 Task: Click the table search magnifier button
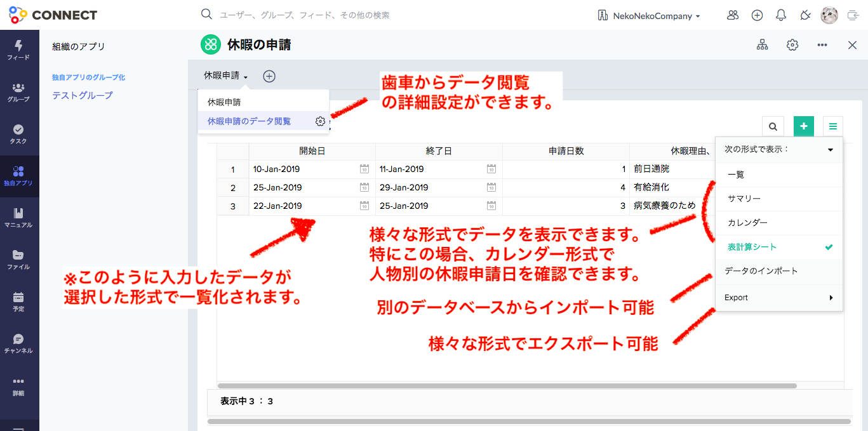(773, 126)
